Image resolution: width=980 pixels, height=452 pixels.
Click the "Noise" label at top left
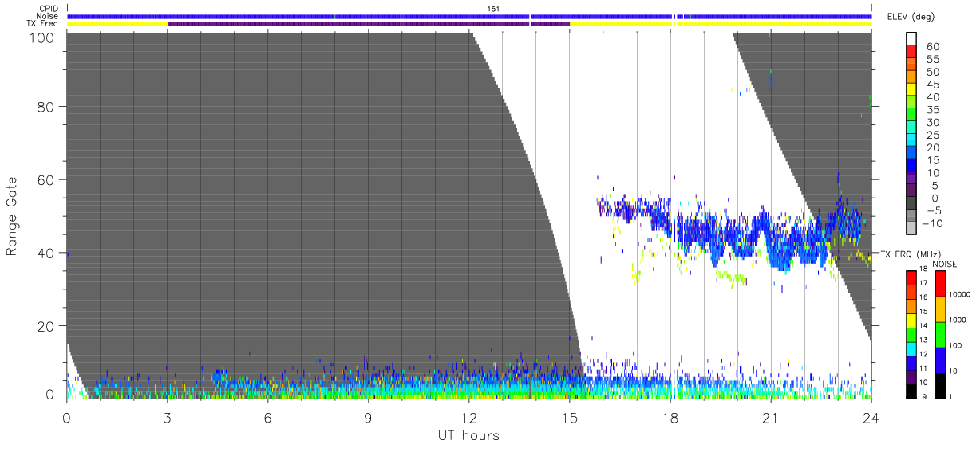46,16
